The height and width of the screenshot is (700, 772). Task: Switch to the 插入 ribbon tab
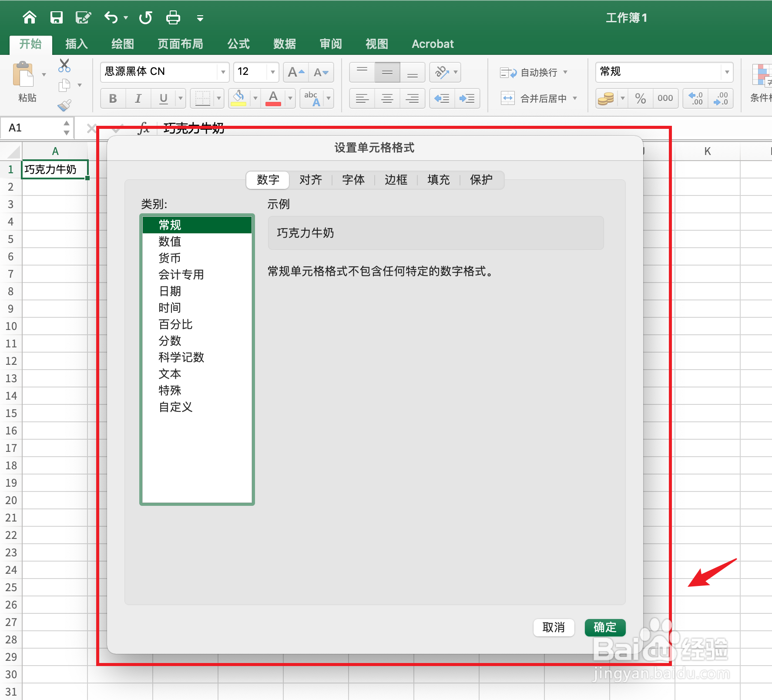[76, 44]
